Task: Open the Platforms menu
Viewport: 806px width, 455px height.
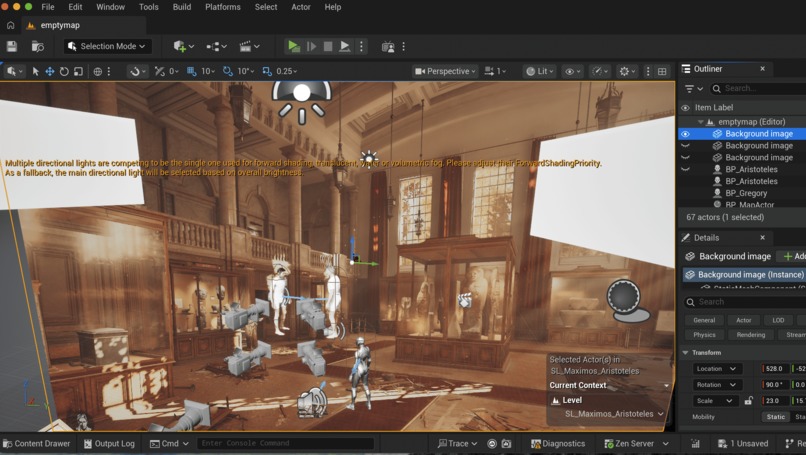Action: pos(223,7)
